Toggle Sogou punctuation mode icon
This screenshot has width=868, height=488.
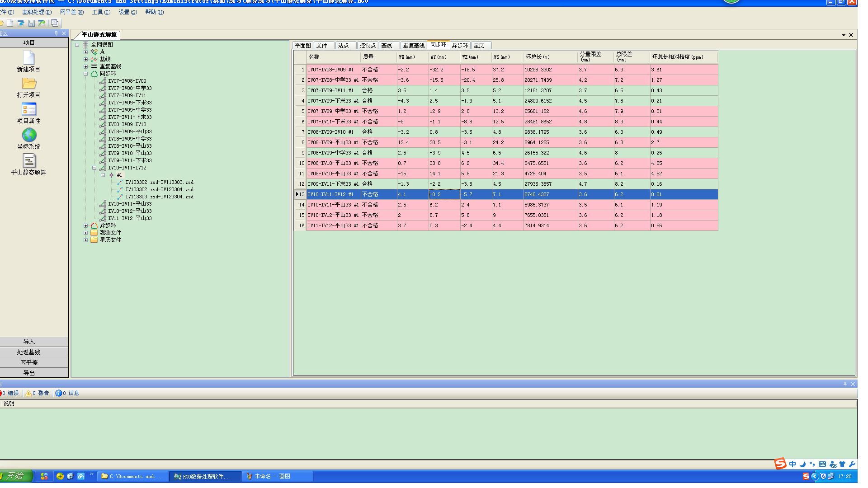pos(812,464)
